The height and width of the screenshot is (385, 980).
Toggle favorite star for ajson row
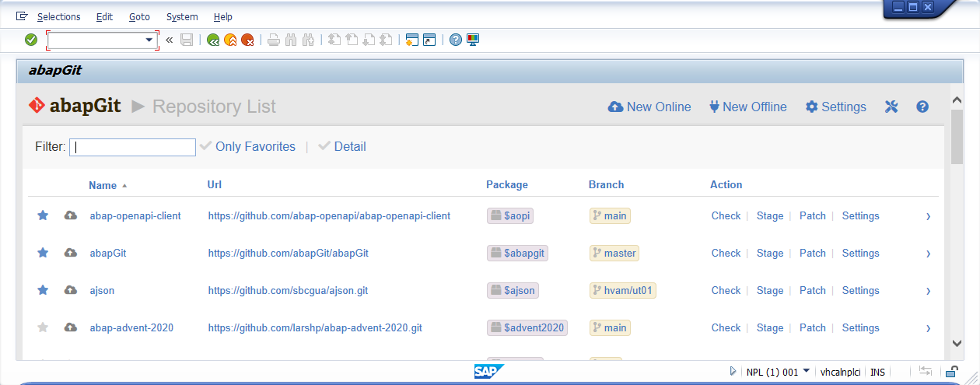43,290
